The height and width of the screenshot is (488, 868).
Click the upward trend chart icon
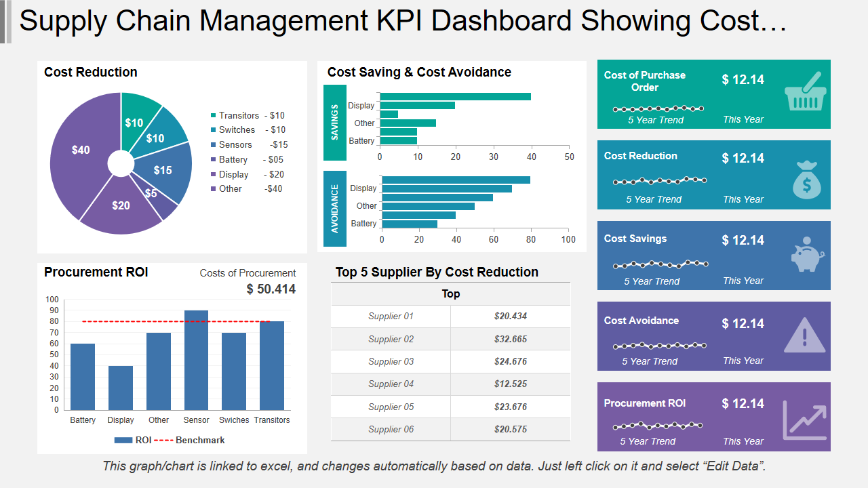coord(805,419)
